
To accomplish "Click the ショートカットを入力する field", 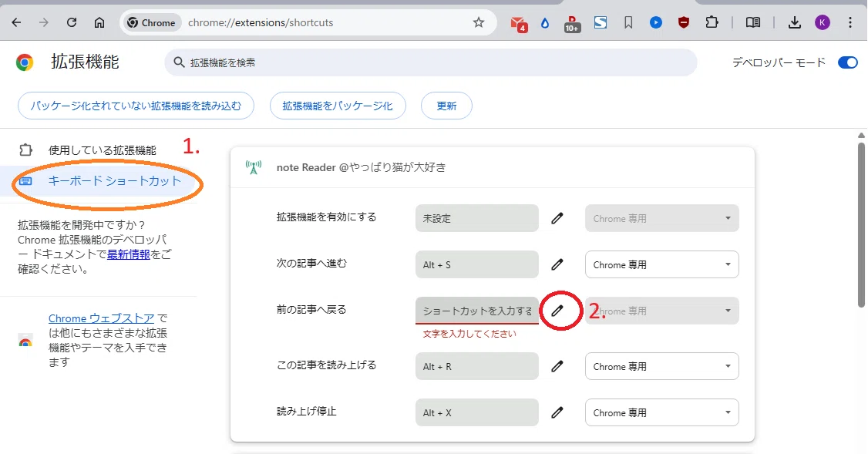I will pos(476,311).
